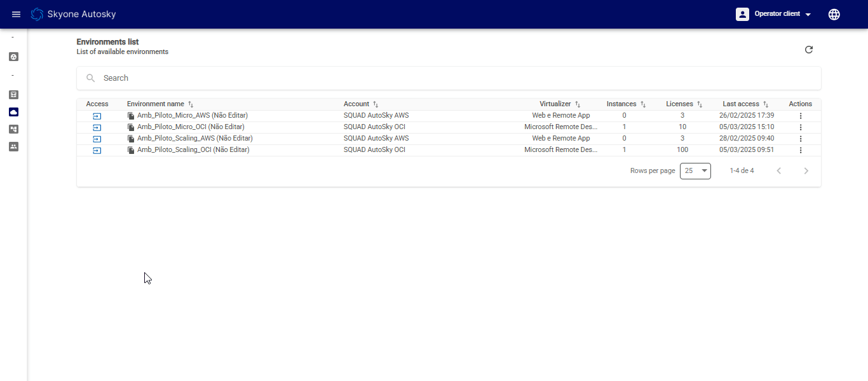This screenshot has width=868, height=381.
Task: Open the hamburger navigation menu
Action: pos(17,14)
